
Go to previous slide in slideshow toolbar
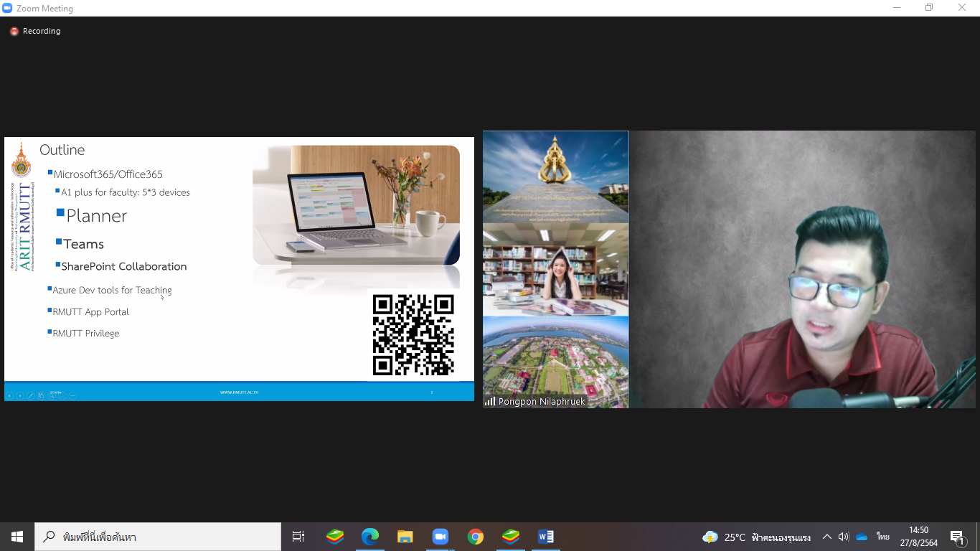coord(9,395)
